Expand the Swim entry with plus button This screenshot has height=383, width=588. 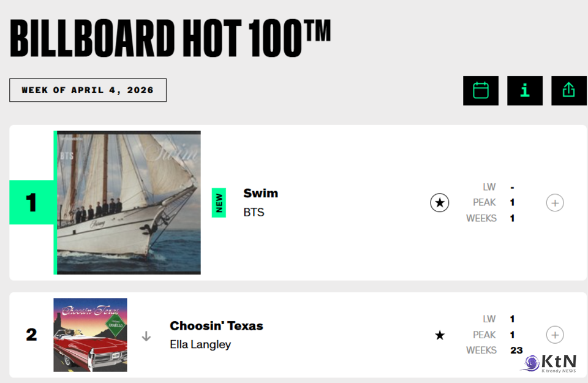coord(555,203)
